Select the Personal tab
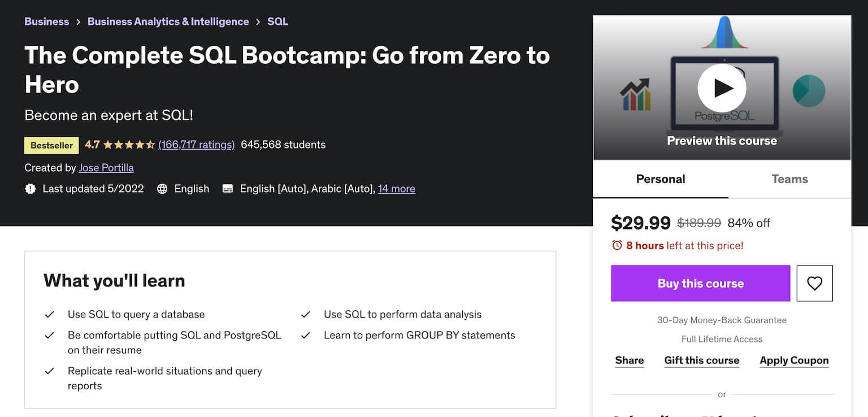Screen dimensions: 868x417 661,179
